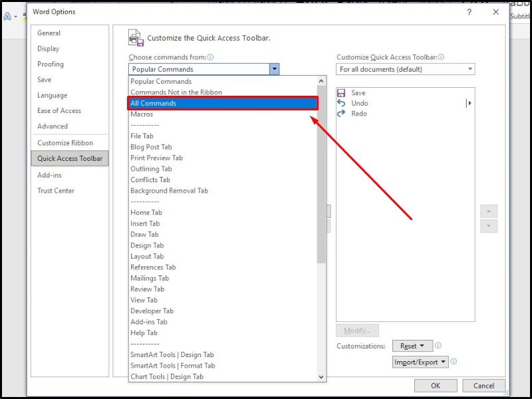
Task: Click the Undo arrow icon
Action: pos(341,103)
